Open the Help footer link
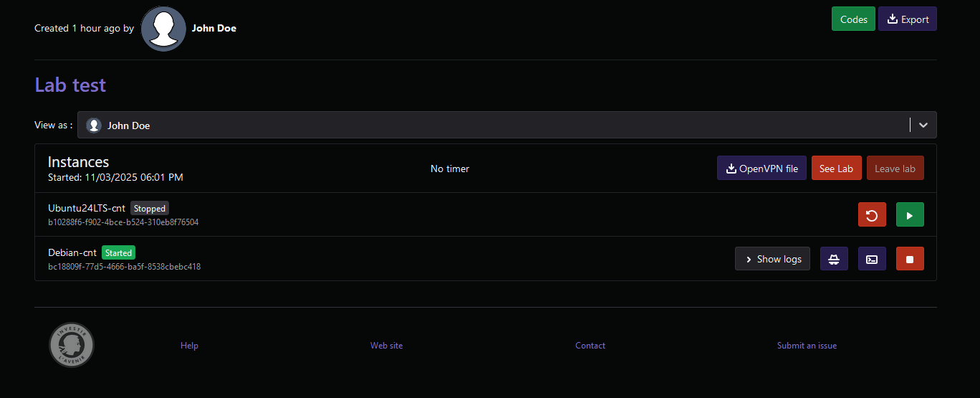 pyautogui.click(x=189, y=346)
